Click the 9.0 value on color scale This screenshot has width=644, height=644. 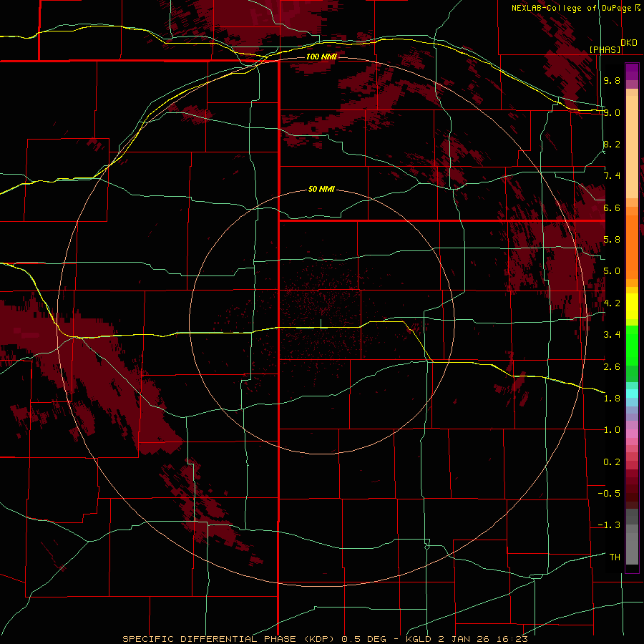coord(612,112)
